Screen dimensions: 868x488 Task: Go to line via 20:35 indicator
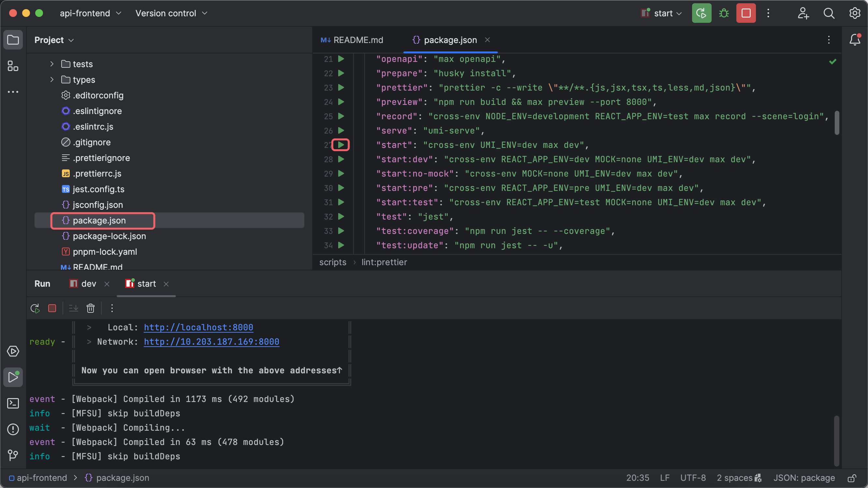tap(638, 478)
